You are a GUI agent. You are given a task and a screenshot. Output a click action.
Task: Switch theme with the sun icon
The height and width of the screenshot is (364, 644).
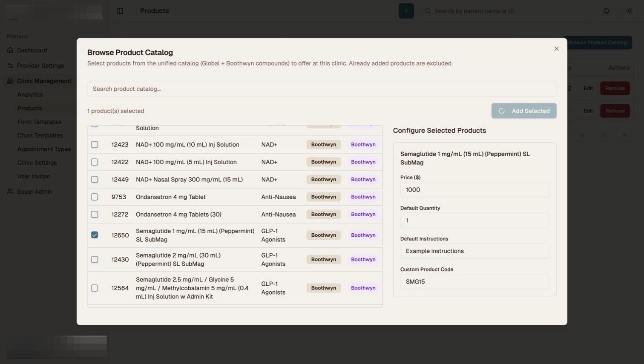click(x=629, y=11)
